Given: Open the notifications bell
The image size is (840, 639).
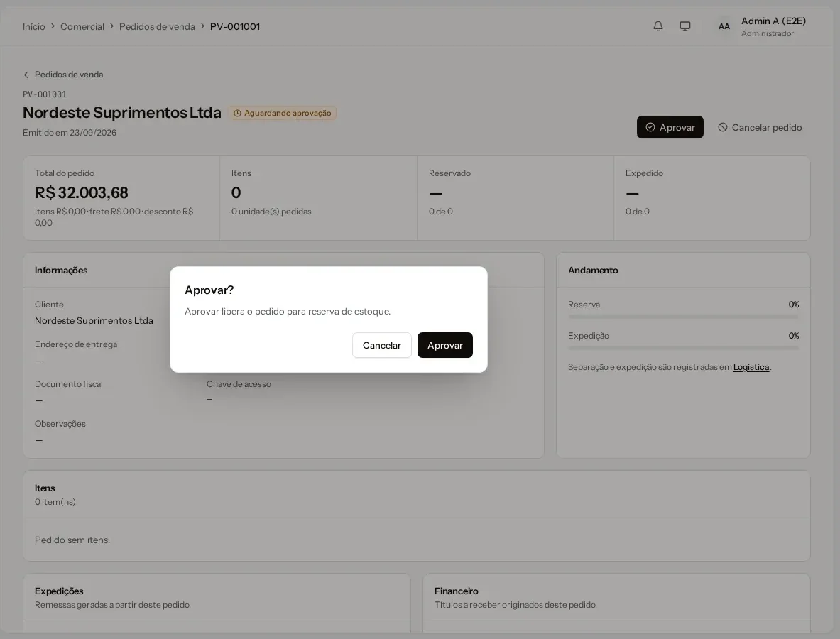Looking at the screenshot, I should [658, 26].
